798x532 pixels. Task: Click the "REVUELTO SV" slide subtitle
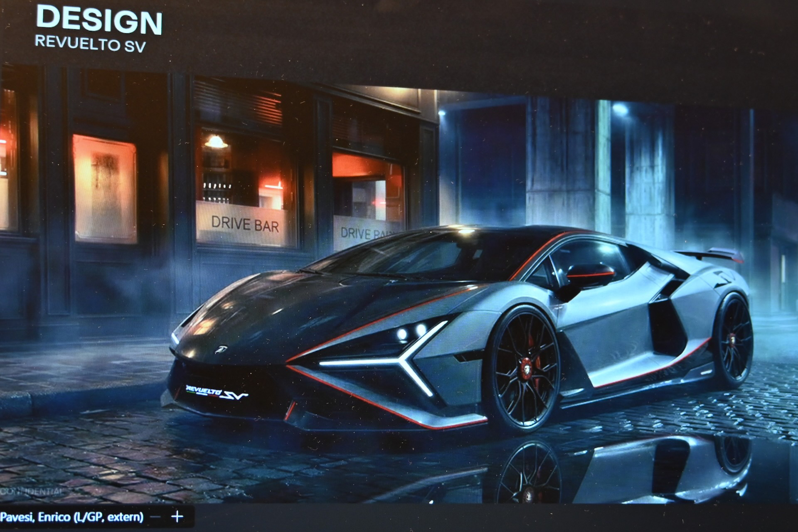(x=90, y=44)
